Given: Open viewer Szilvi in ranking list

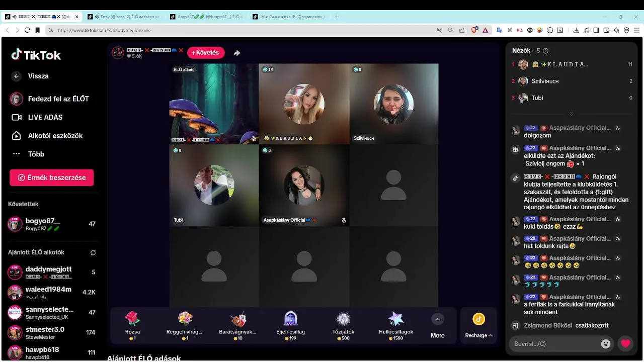Looking at the screenshot, I should click(x=572, y=81).
